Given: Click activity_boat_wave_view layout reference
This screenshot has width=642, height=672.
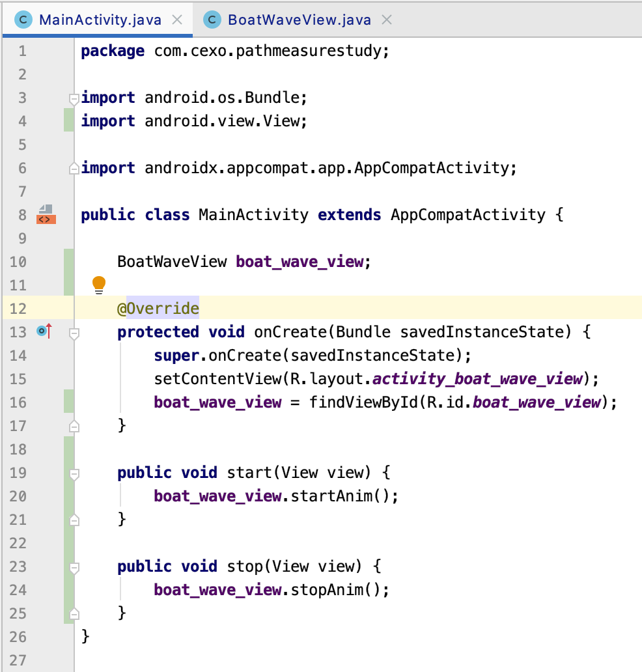Looking at the screenshot, I should click(478, 379).
